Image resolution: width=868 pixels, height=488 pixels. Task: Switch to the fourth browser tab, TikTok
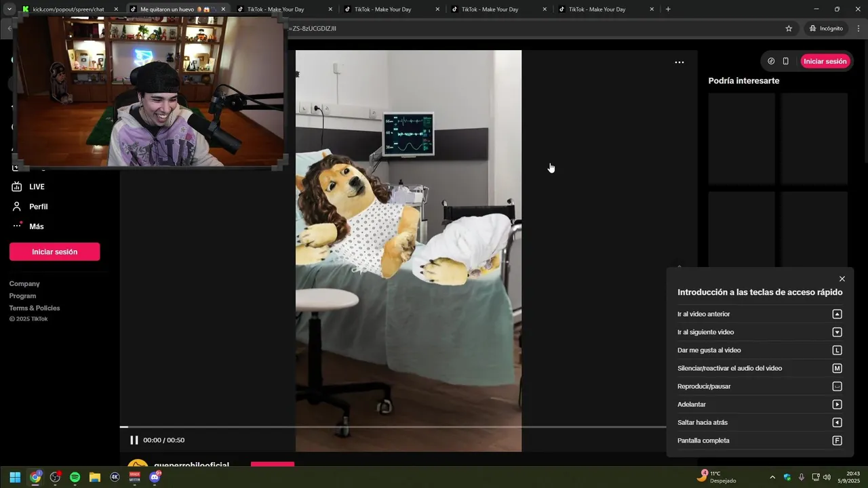(x=392, y=9)
